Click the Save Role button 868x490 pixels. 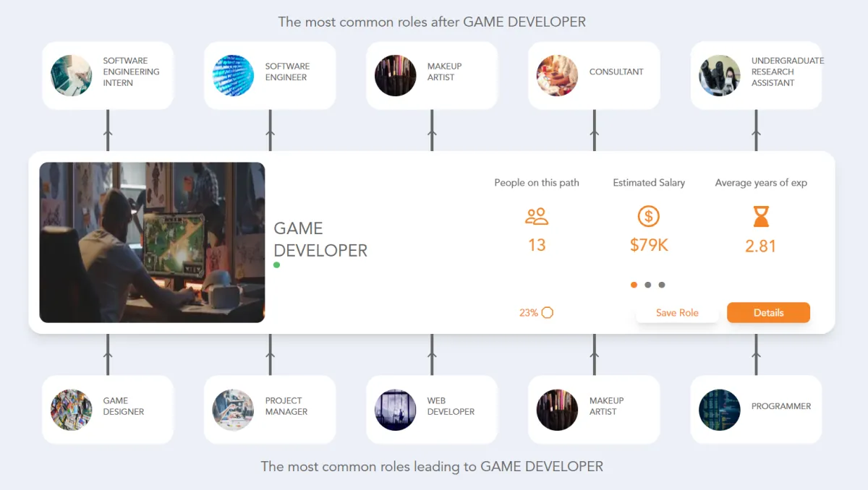(677, 312)
